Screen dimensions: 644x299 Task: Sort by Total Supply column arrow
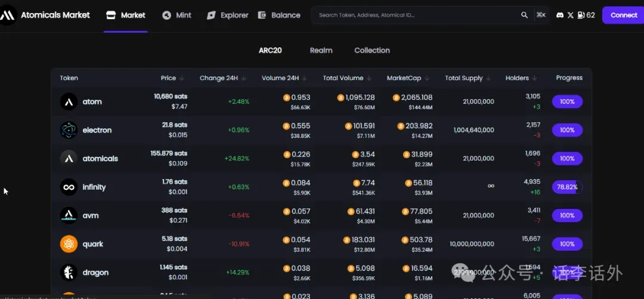click(488, 78)
